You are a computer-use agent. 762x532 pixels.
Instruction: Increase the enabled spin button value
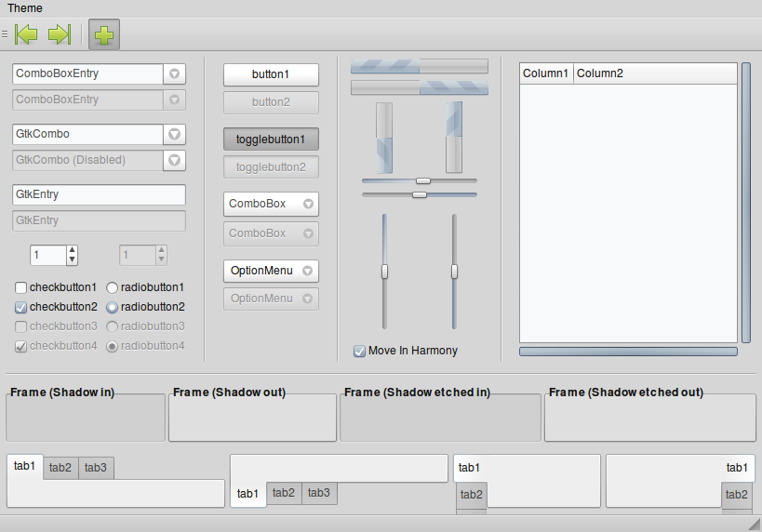[72, 250]
